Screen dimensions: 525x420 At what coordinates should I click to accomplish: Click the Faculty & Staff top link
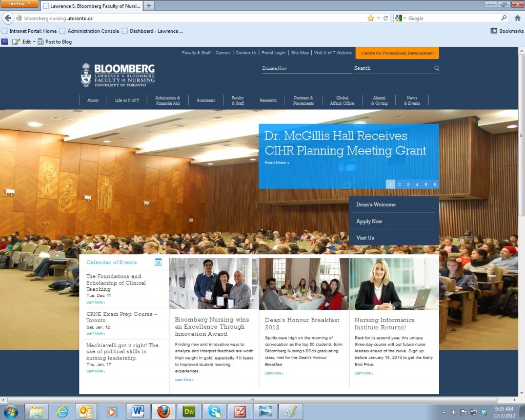tap(196, 53)
